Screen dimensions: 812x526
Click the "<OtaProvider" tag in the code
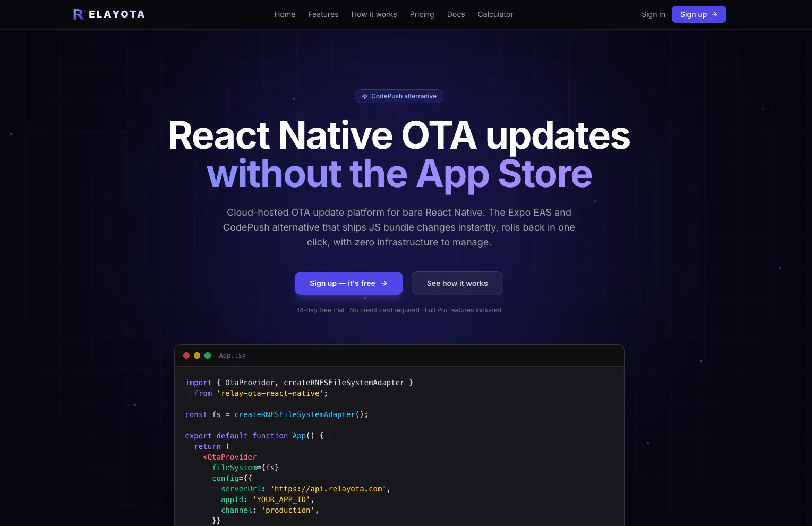229,457
